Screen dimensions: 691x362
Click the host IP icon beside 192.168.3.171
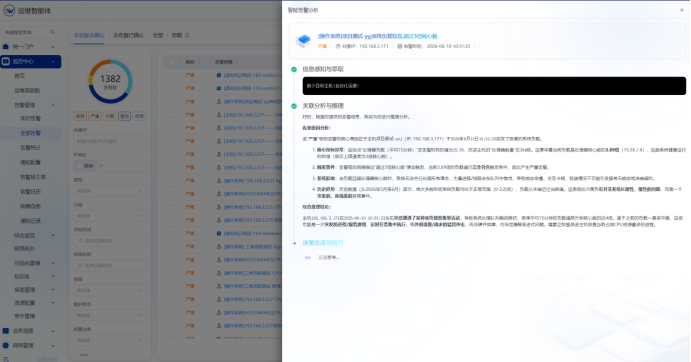point(338,46)
